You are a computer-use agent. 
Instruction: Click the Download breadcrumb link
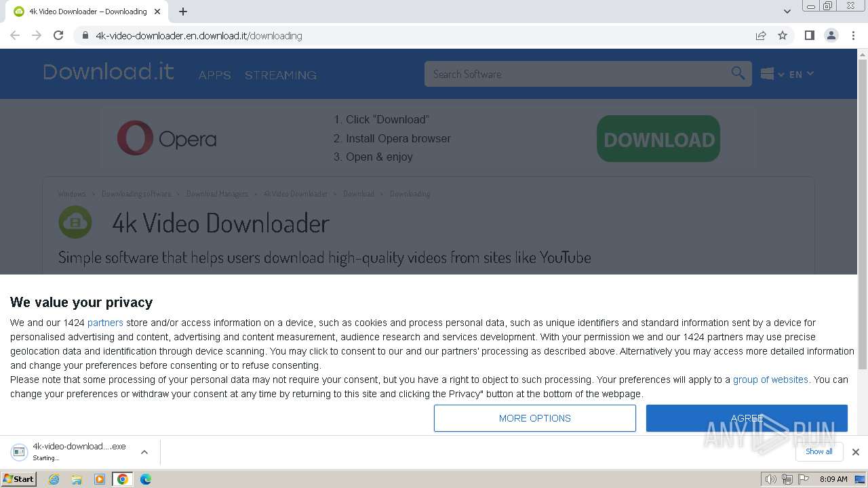pyautogui.click(x=359, y=194)
